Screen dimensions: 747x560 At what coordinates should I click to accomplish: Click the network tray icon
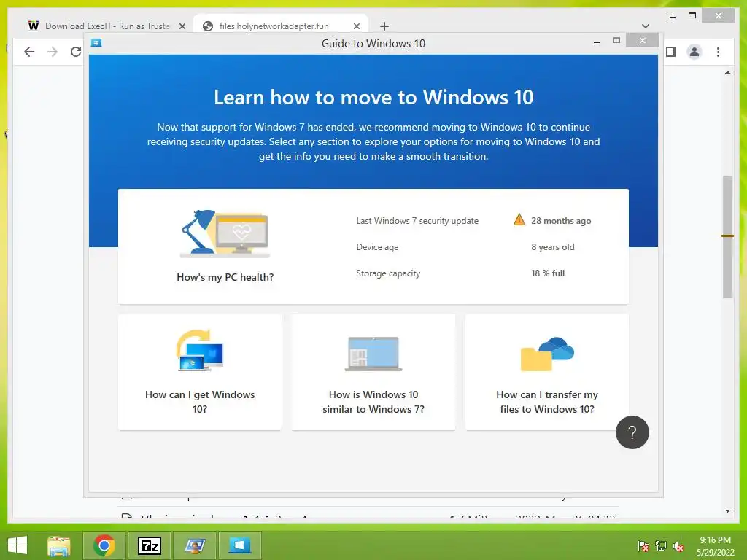(661, 545)
